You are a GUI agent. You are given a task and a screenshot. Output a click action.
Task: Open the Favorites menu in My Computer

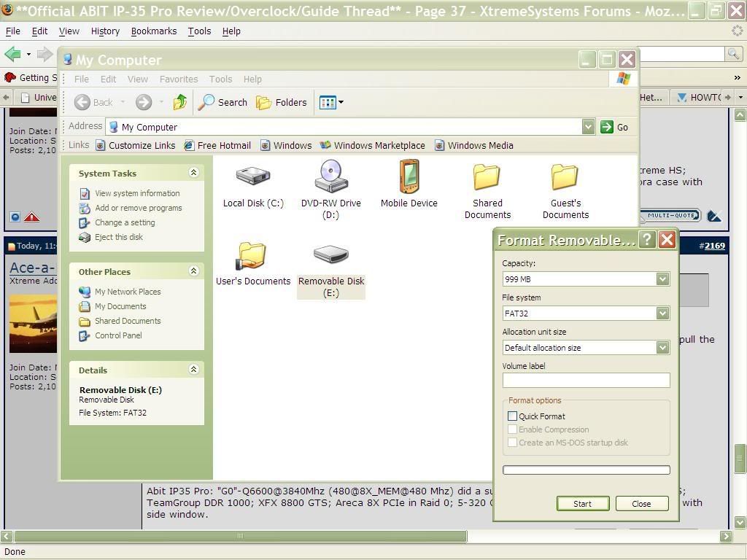[179, 79]
